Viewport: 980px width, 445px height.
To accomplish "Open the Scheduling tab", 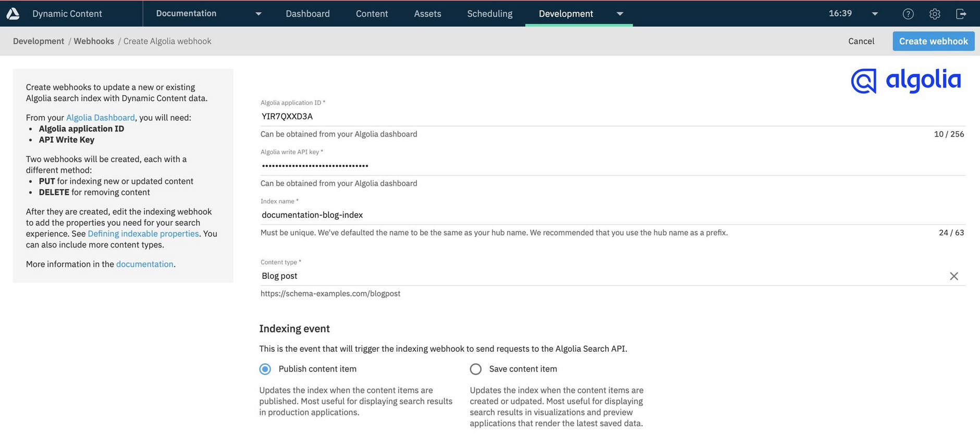I will [x=489, y=14].
